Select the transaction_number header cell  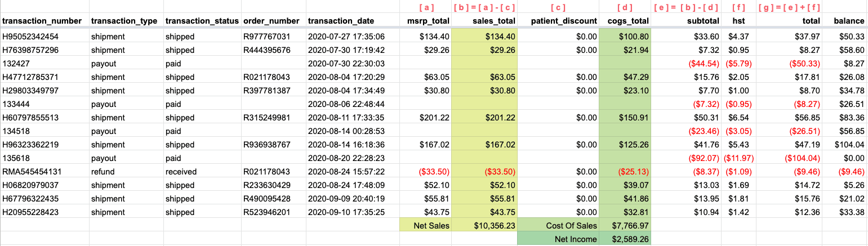tap(44, 21)
